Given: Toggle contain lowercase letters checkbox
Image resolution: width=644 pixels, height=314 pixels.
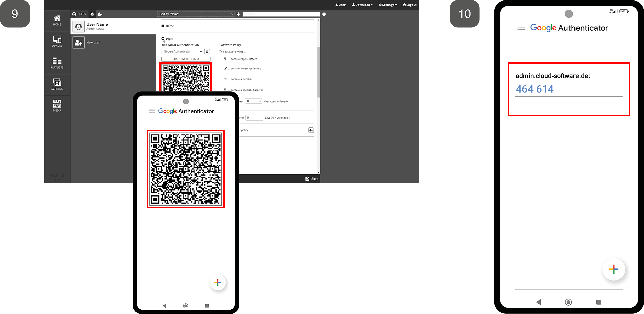Looking at the screenshot, I should pyautogui.click(x=225, y=68).
